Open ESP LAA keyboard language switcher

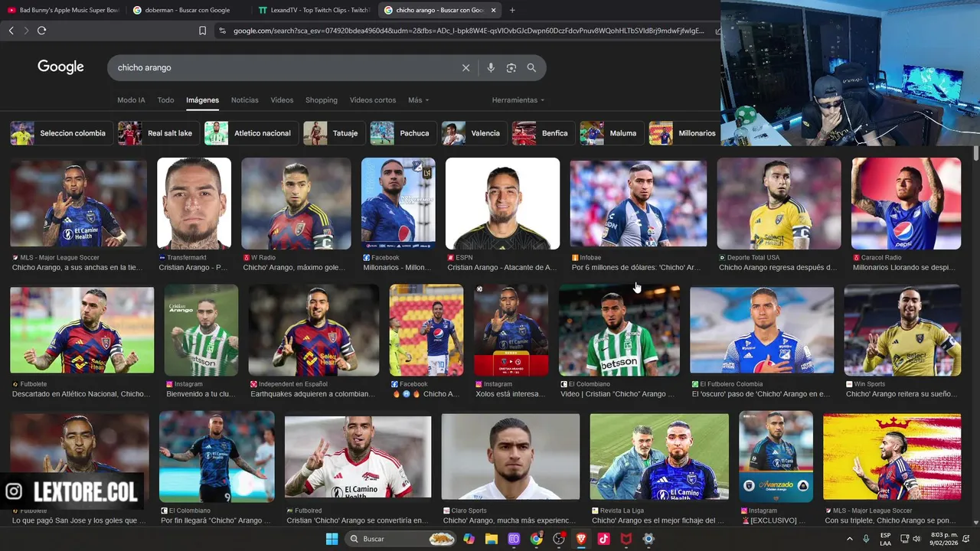tap(885, 539)
